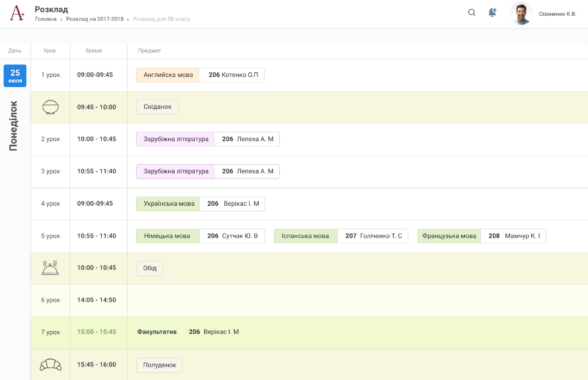Click the Сніданок break tag
Screen dimensions: 588x380
pyautogui.click(x=157, y=107)
